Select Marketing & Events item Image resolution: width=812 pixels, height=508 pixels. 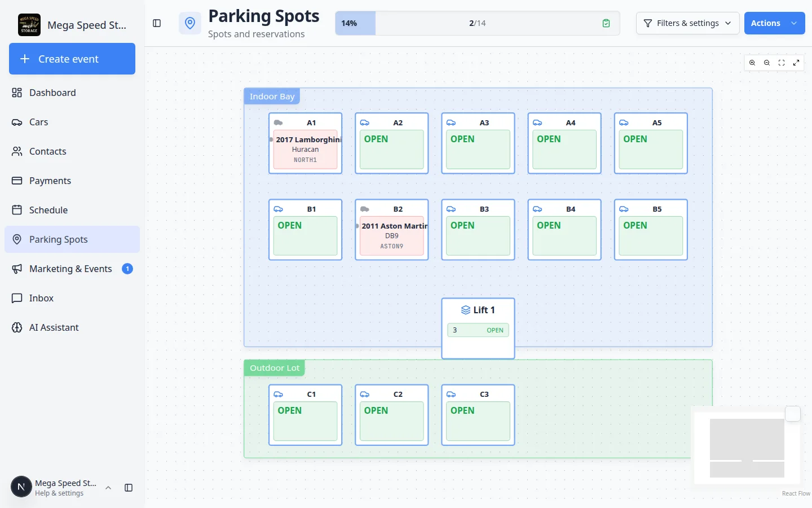click(72, 269)
